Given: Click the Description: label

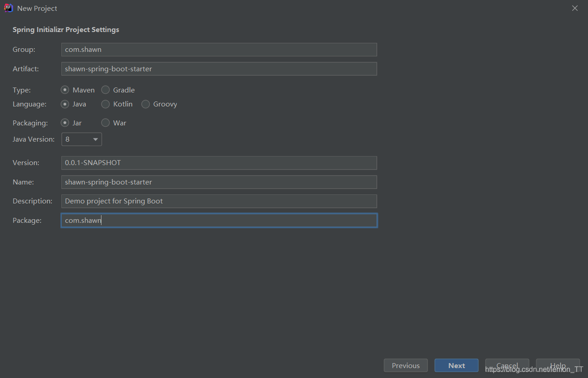Looking at the screenshot, I should (x=32, y=201).
